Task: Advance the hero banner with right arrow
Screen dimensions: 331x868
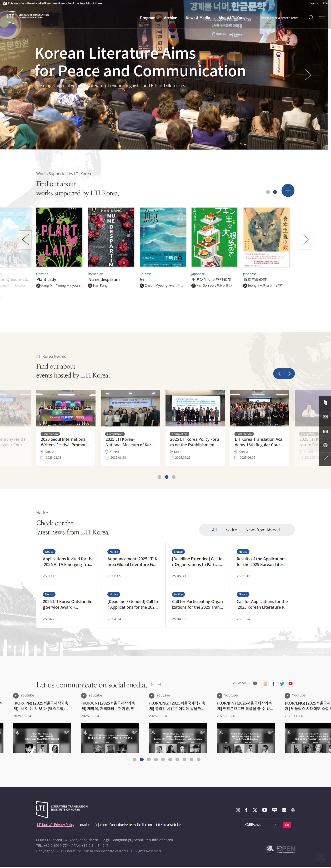Action: (308, 75)
